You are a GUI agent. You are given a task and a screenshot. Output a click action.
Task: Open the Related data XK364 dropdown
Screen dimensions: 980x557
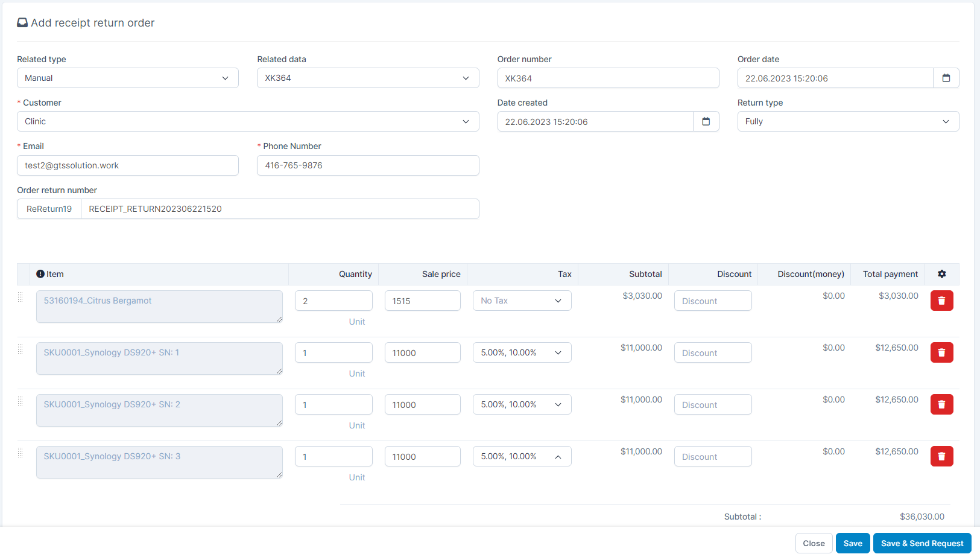click(368, 78)
